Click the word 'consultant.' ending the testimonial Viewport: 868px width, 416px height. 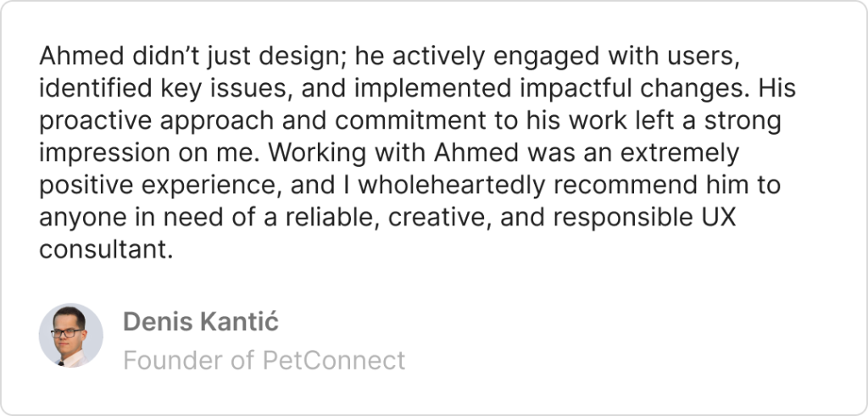pos(106,250)
